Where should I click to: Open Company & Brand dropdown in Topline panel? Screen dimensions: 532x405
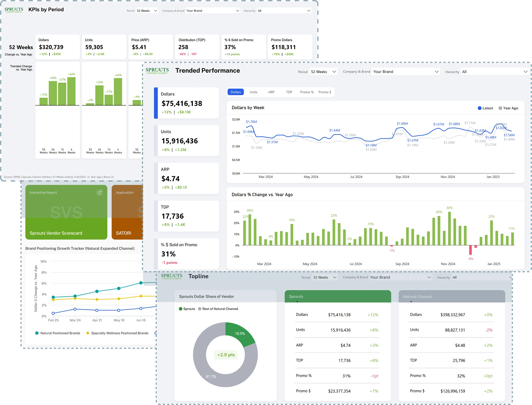400,278
